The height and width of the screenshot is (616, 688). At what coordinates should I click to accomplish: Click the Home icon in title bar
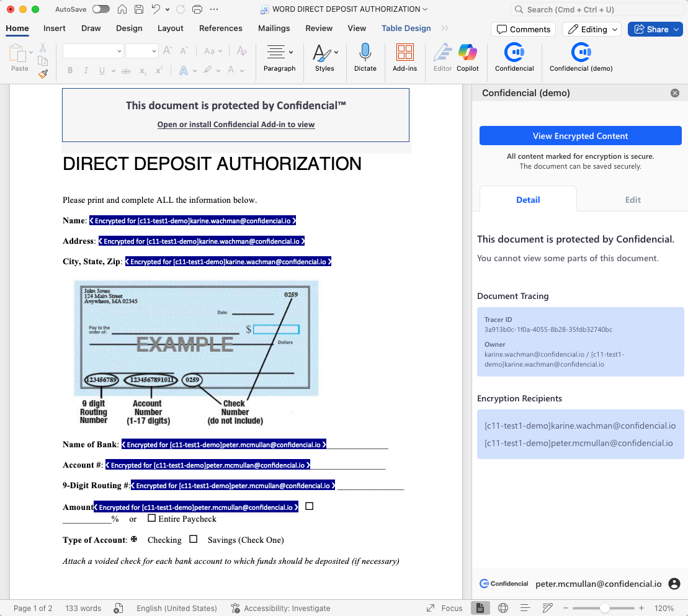tap(122, 9)
